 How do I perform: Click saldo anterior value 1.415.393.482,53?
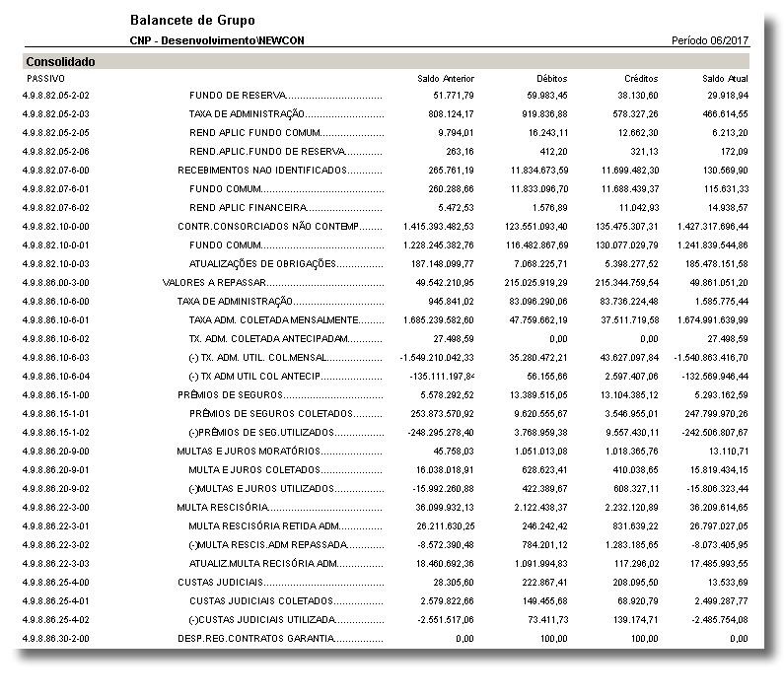pos(439,227)
